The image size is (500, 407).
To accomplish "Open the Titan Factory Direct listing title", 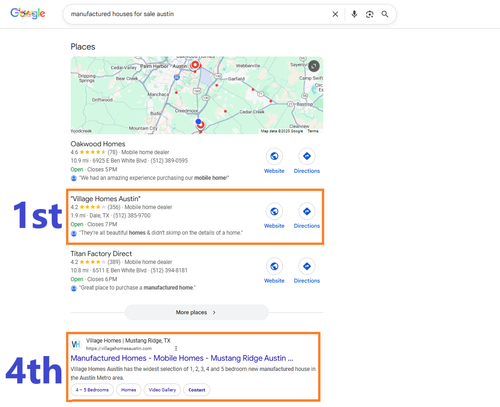I will point(101,253).
